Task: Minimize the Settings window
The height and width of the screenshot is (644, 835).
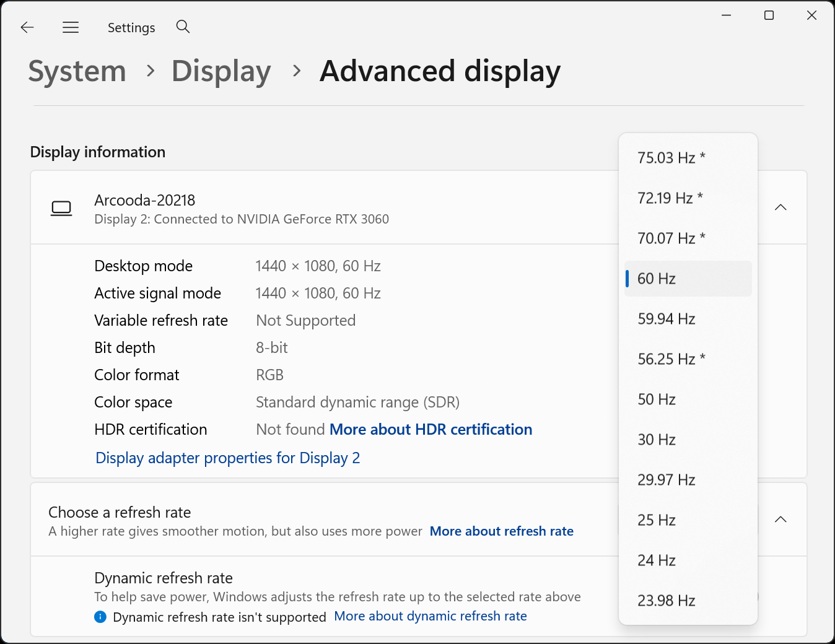Action: pos(727,15)
